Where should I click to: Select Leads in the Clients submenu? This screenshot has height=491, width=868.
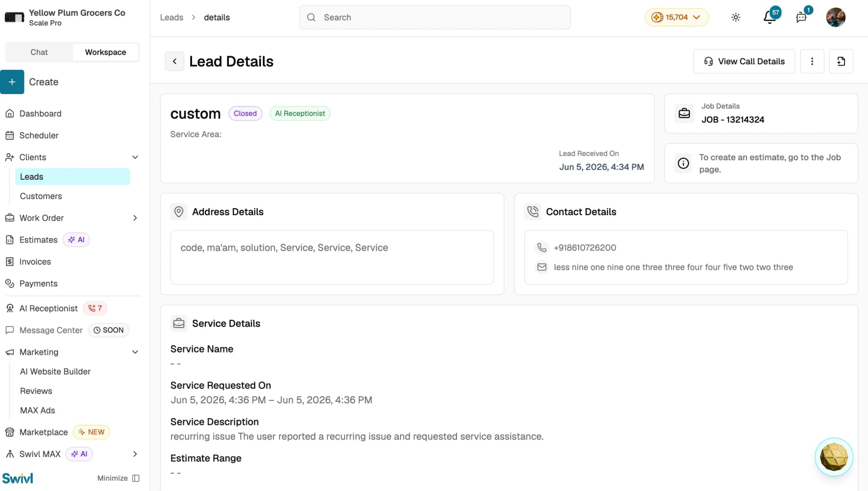pyautogui.click(x=72, y=176)
